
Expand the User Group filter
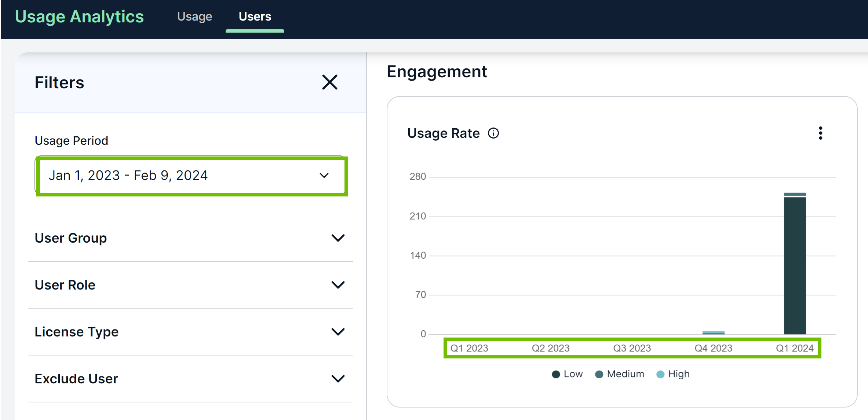(338, 238)
